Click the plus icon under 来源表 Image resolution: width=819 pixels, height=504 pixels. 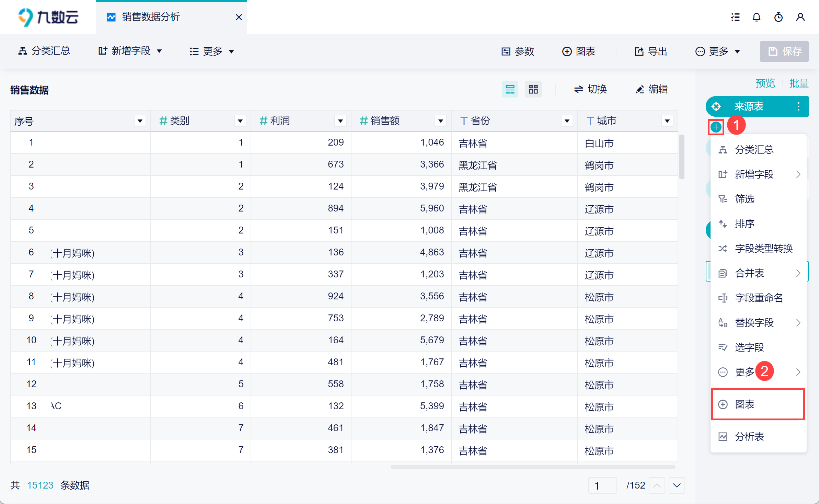[x=716, y=127]
